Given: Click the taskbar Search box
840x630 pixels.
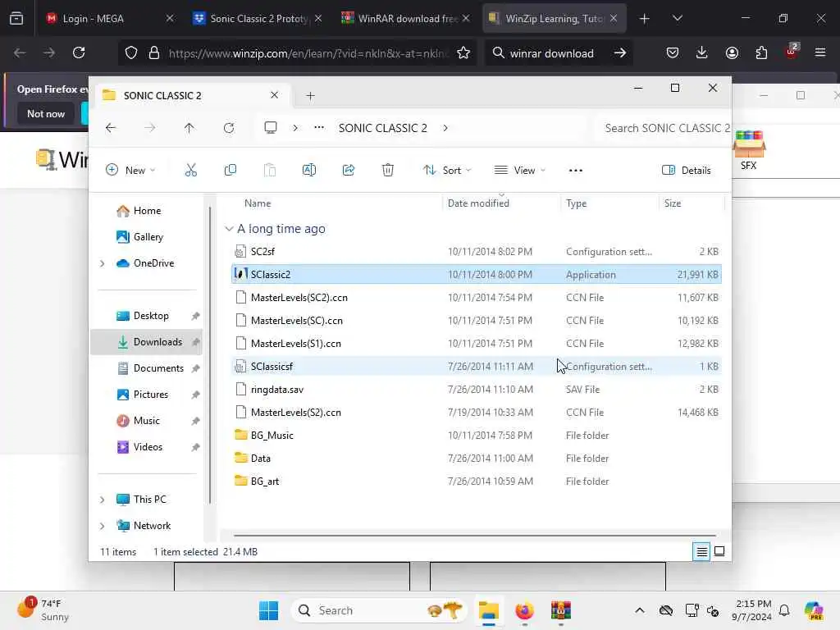Looking at the screenshot, I should pyautogui.click(x=379, y=610).
